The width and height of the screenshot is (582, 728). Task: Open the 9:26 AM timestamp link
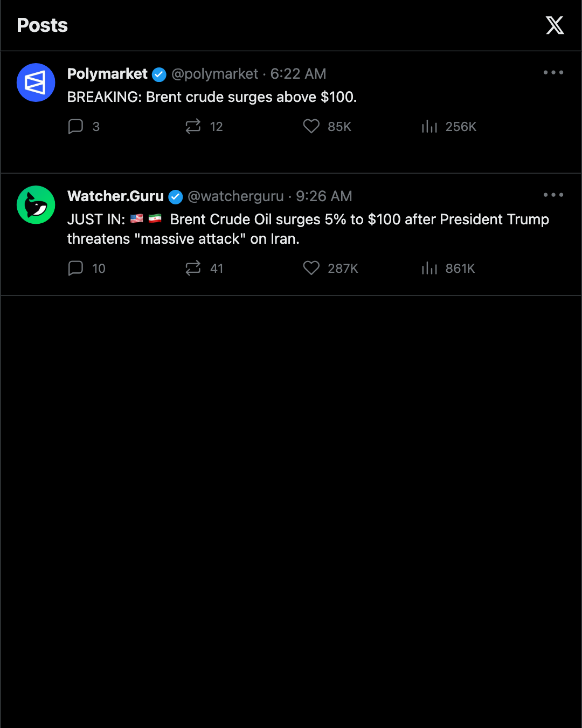pyautogui.click(x=324, y=196)
